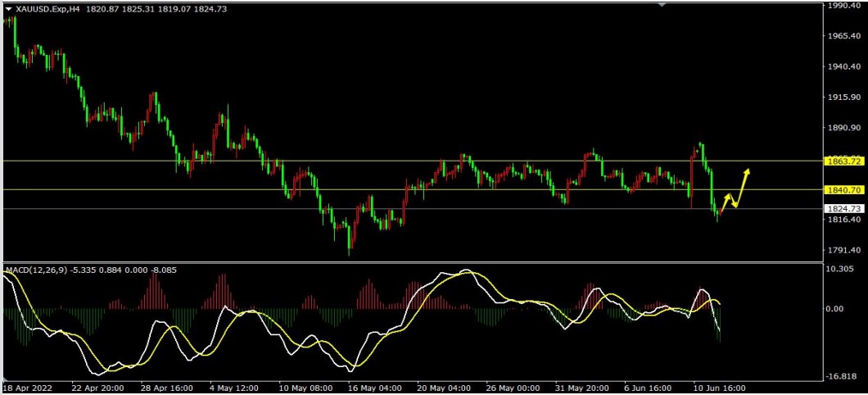The height and width of the screenshot is (395, 868).
Task: Click the 10 Jun 16:00 time label
Action: (718, 388)
